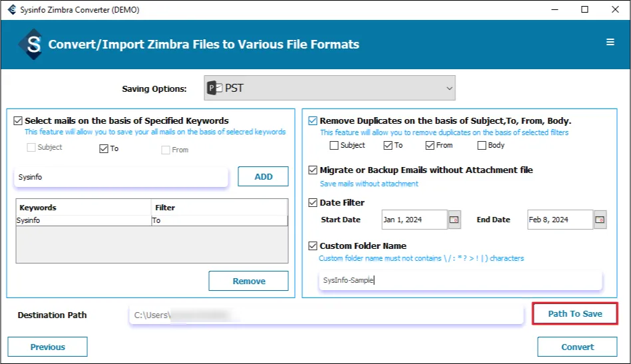Uncheck the Custom Folder Name option
Viewport: 631px width, 364px height.
click(313, 246)
